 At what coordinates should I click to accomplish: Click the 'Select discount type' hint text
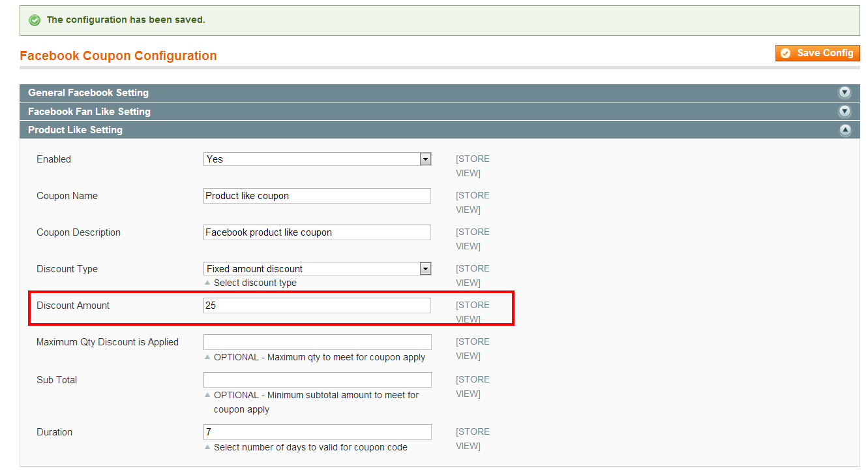(x=255, y=283)
